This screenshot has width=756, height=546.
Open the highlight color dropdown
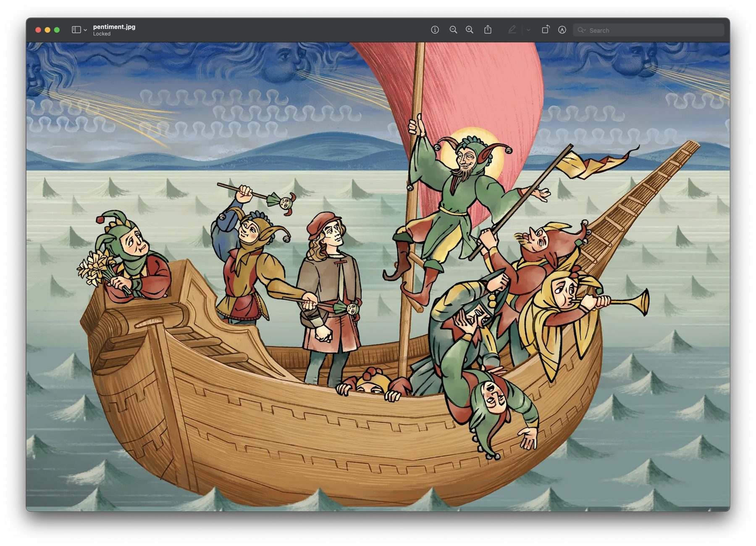[x=528, y=30]
